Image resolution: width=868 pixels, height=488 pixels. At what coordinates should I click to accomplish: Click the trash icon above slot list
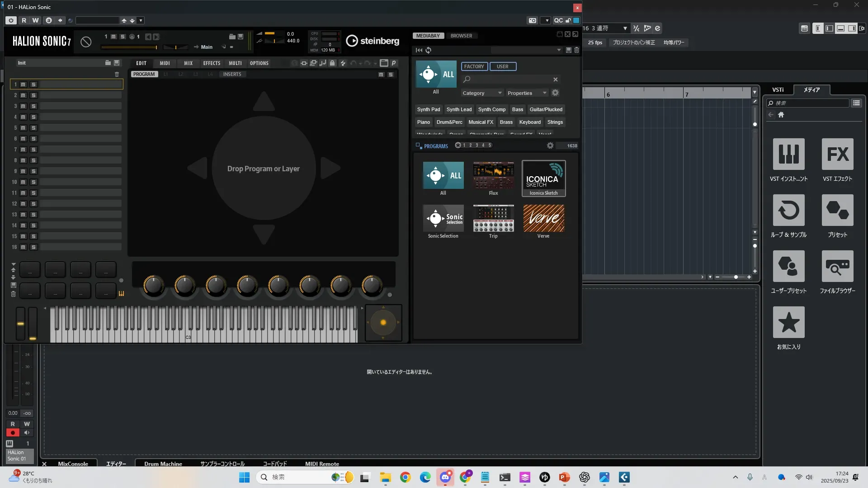click(117, 74)
